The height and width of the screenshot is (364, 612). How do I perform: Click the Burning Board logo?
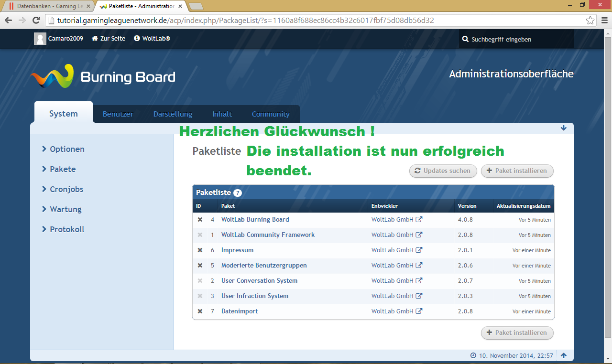[103, 76]
